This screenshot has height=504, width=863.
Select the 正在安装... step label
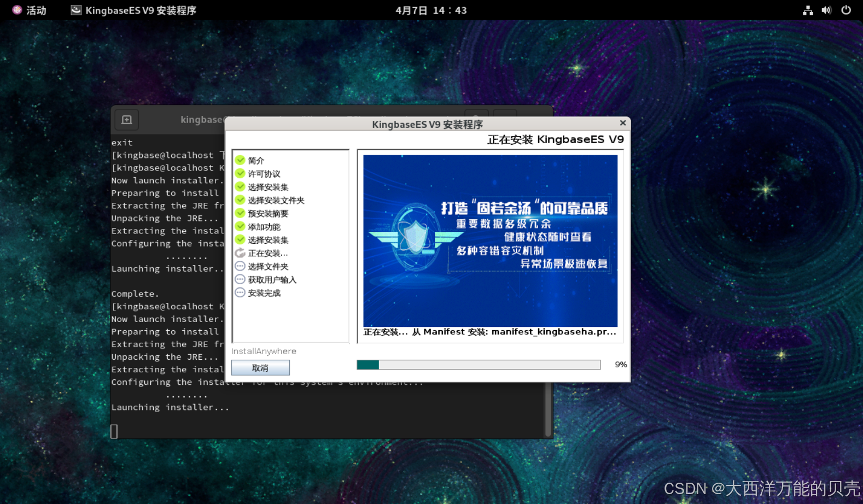pyautogui.click(x=268, y=253)
